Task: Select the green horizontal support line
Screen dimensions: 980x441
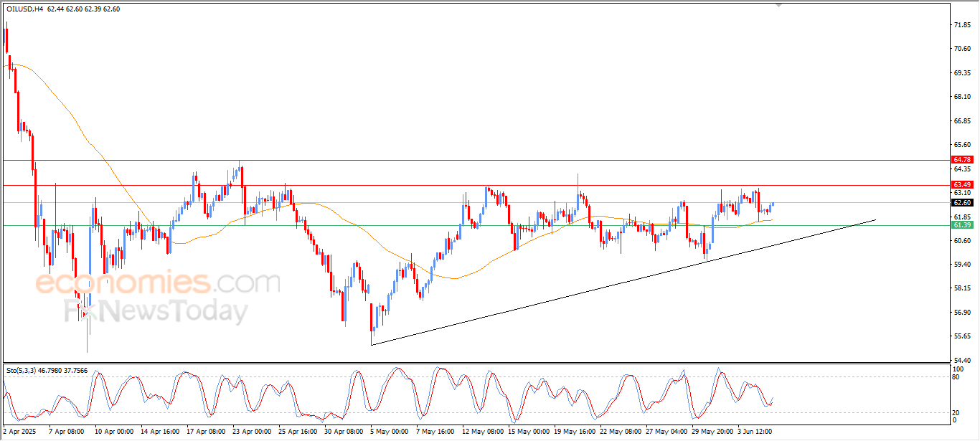Action: point(475,225)
